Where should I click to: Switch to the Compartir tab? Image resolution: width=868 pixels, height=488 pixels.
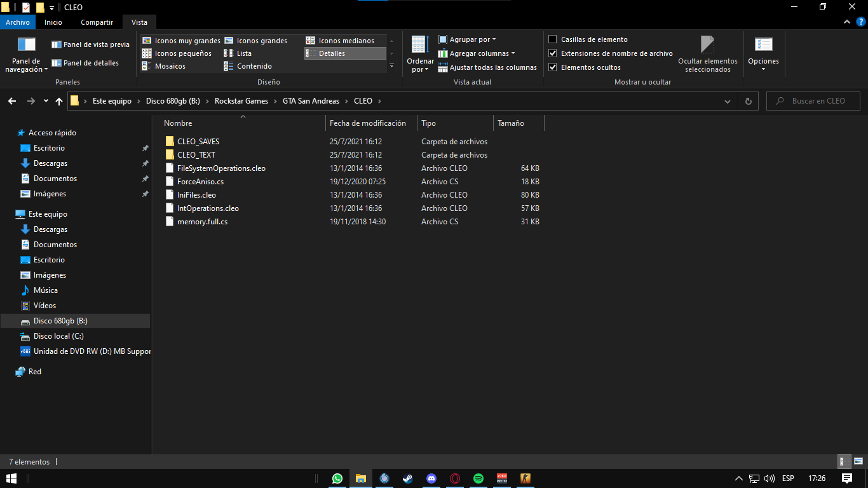coord(97,22)
